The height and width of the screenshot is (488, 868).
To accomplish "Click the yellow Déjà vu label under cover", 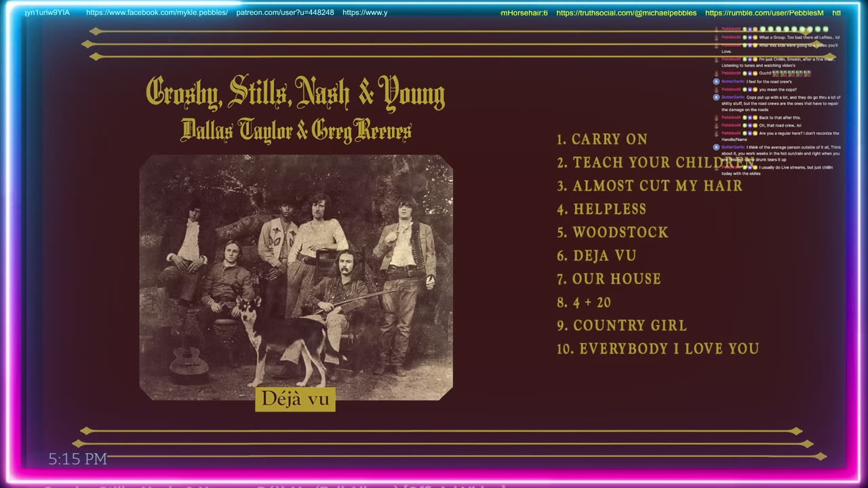I will 296,399.
